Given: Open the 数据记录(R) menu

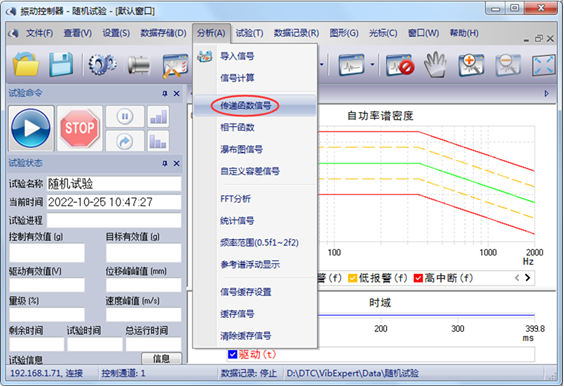Looking at the screenshot, I should click(296, 33).
